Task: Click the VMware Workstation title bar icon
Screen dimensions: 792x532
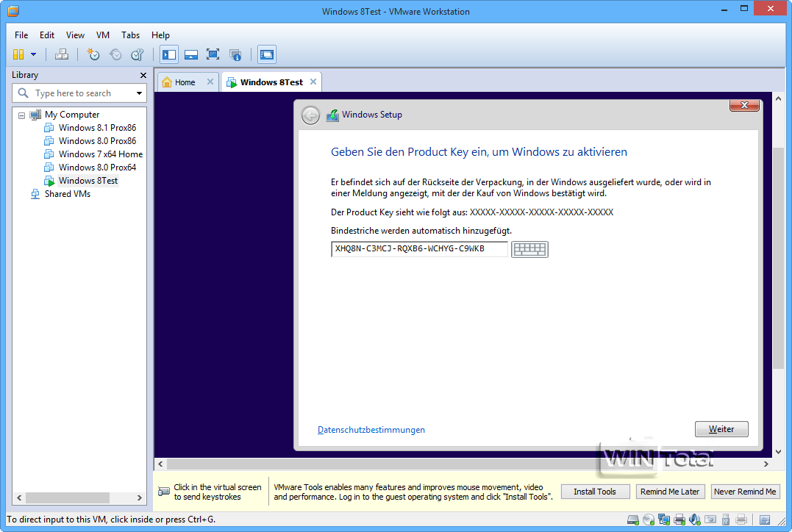Action: pos(13,10)
